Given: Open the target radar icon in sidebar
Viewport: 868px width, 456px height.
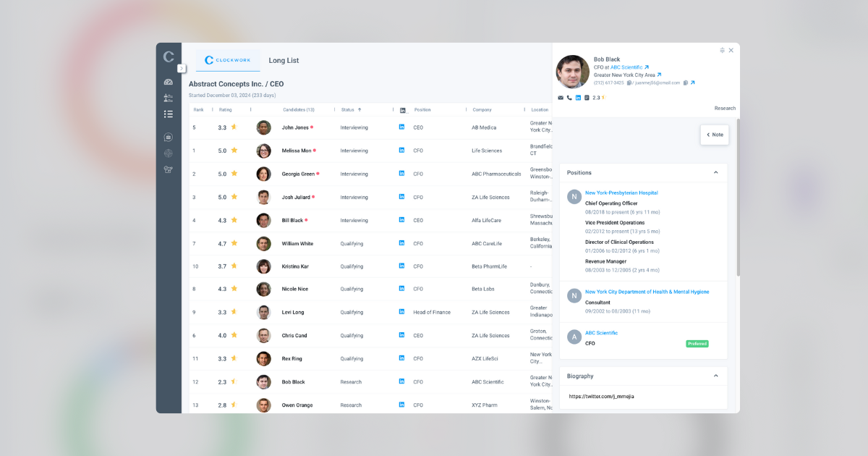Looking at the screenshot, I should 169,153.
